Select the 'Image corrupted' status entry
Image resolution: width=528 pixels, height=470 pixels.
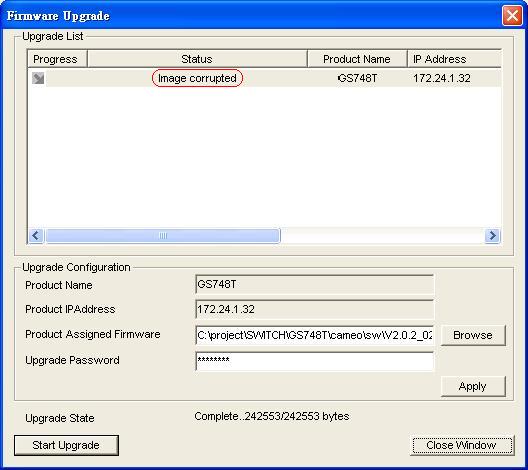(197, 78)
